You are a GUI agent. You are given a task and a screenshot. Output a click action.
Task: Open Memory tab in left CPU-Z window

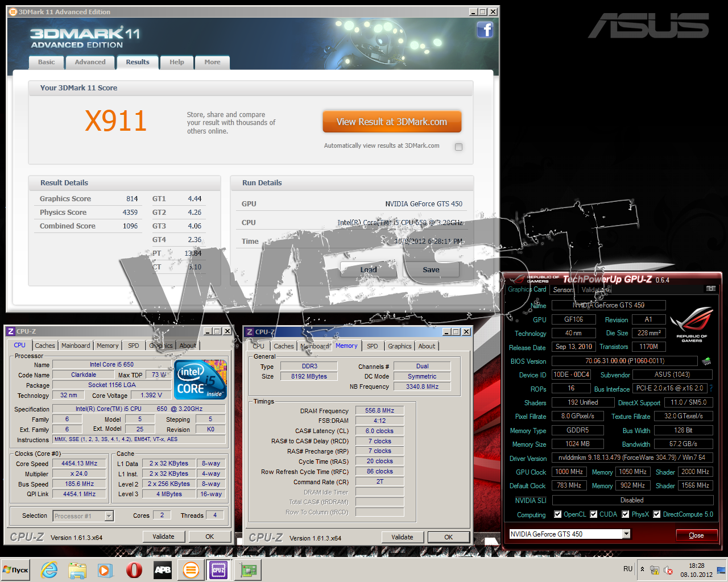click(x=107, y=346)
